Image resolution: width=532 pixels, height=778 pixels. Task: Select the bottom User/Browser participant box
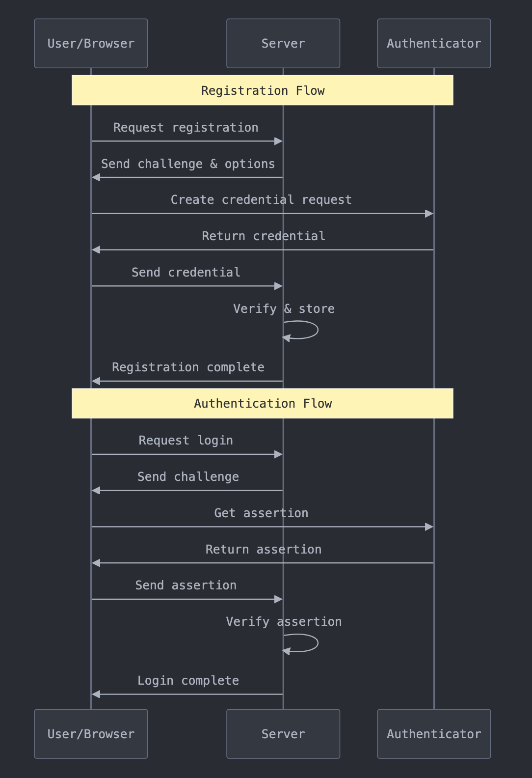(91, 734)
